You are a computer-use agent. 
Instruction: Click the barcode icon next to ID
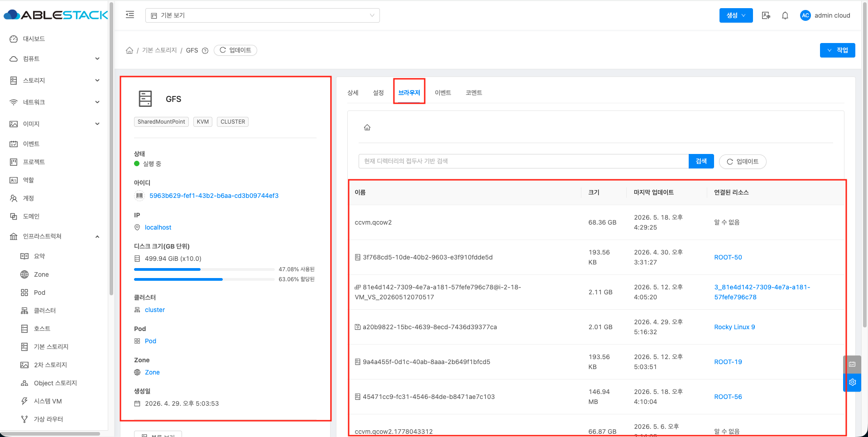[139, 196]
